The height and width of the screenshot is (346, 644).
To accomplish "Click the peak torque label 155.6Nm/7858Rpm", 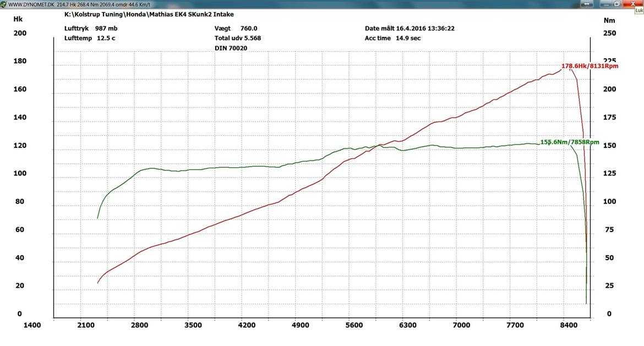I will 570,142.
